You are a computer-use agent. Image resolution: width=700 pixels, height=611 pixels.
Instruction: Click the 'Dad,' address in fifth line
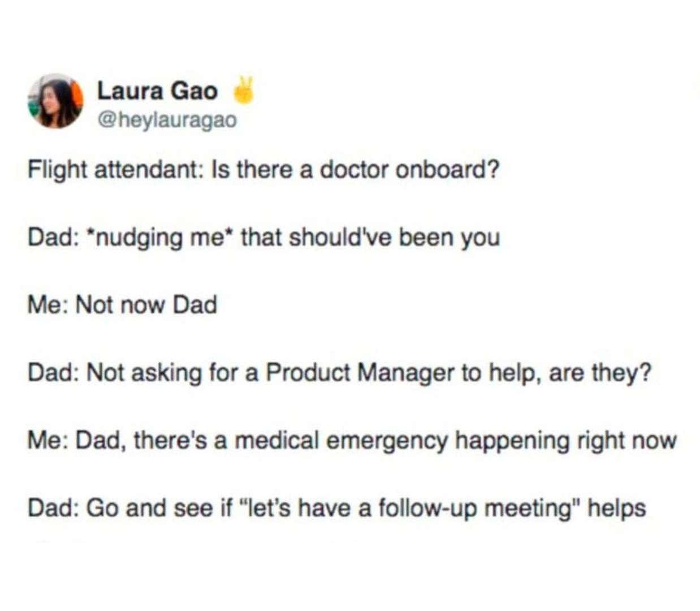pyautogui.click(x=101, y=441)
